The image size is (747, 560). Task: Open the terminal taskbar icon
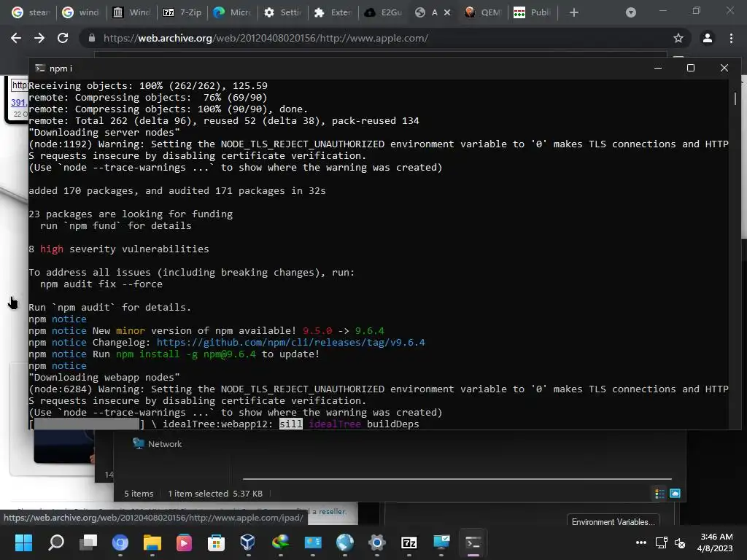click(473, 542)
